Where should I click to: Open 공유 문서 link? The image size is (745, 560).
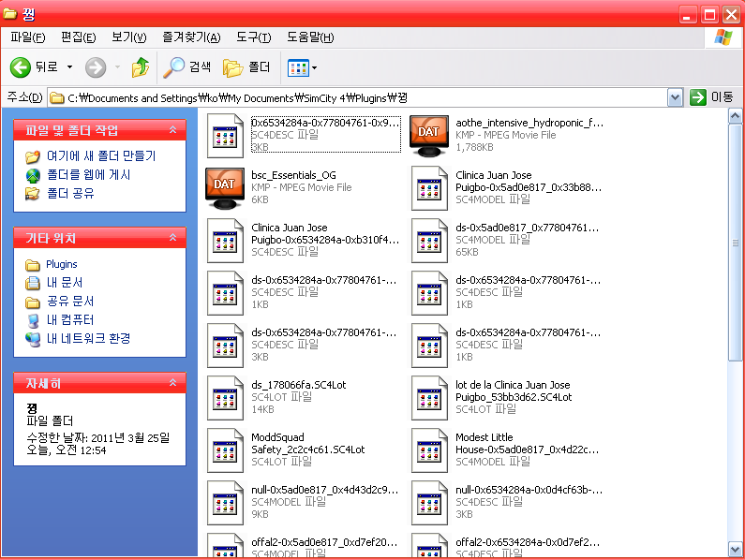point(70,302)
